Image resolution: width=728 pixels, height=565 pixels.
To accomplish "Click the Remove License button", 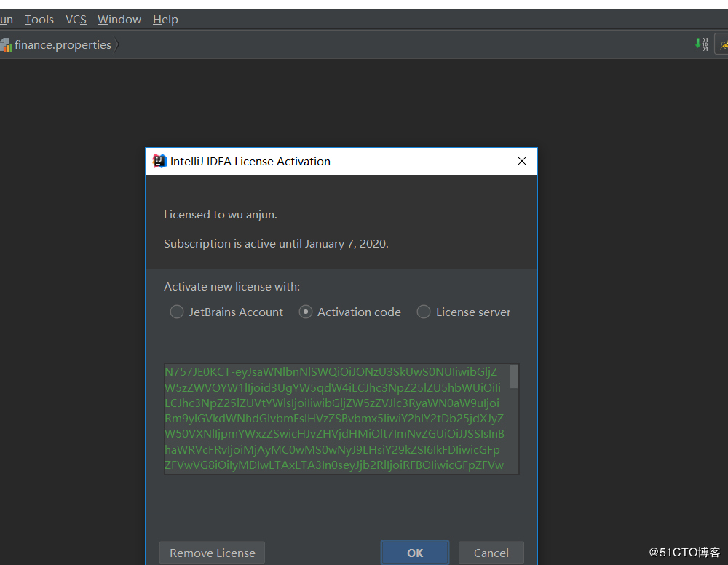I will [x=212, y=553].
